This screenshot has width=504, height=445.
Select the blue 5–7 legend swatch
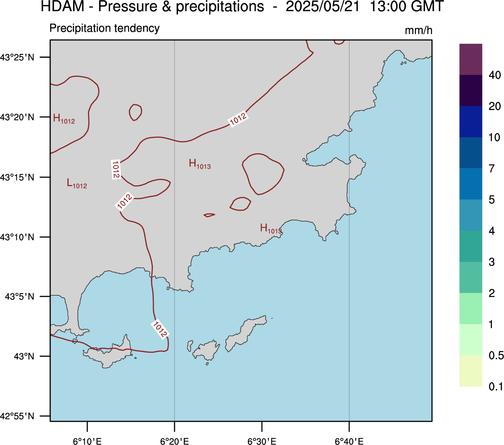(x=471, y=184)
